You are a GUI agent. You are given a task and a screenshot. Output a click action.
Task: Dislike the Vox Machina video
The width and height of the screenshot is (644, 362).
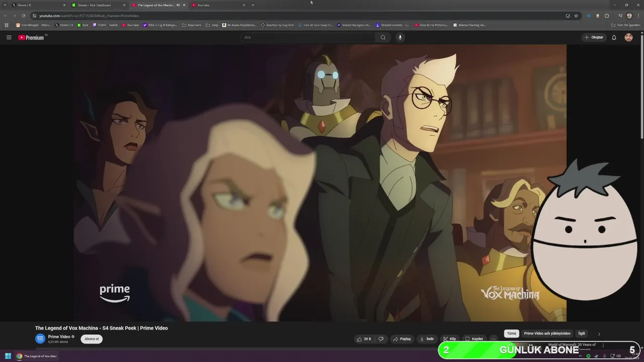[381, 339]
